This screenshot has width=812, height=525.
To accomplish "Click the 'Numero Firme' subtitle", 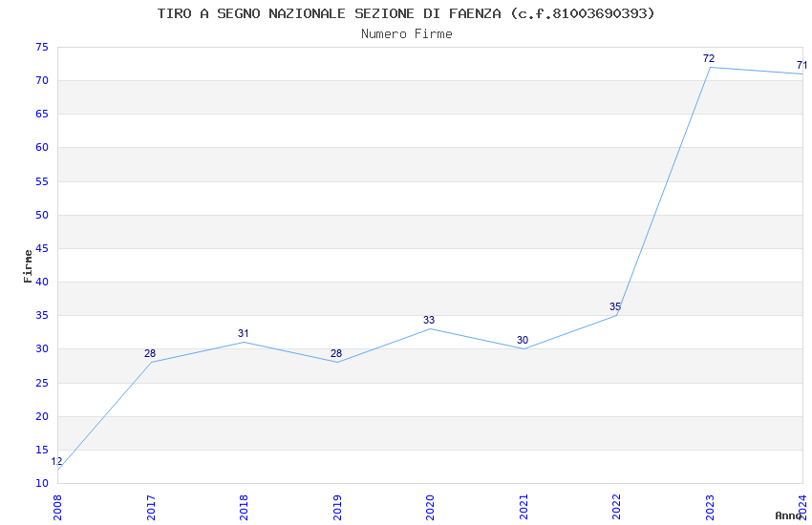I will tap(406, 33).
